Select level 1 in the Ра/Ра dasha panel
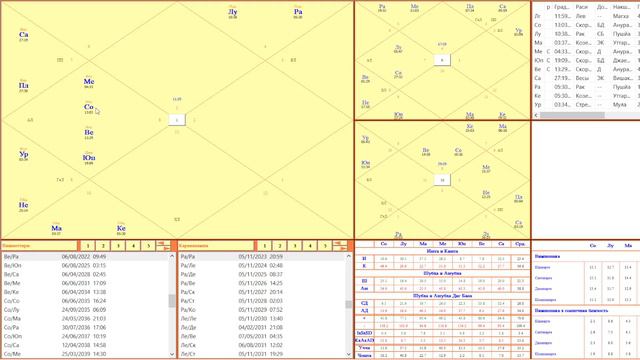This screenshot has width=640, height=360. point(264,246)
